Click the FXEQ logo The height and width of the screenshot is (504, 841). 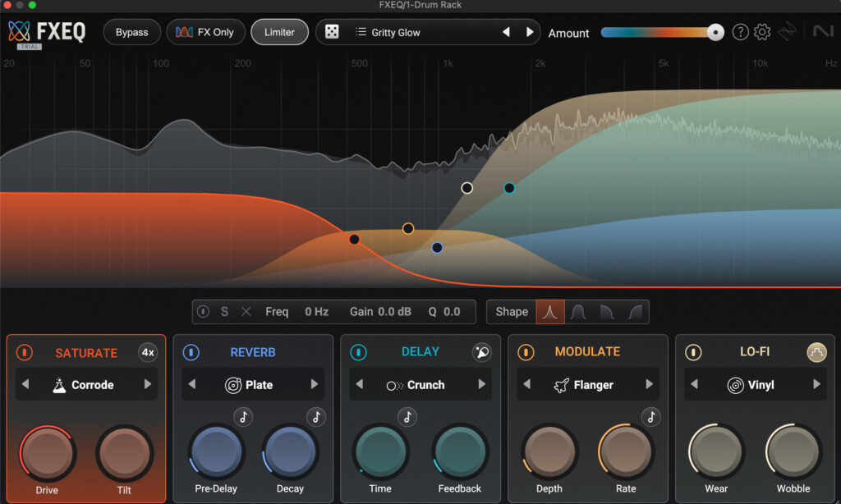point(47,32)
